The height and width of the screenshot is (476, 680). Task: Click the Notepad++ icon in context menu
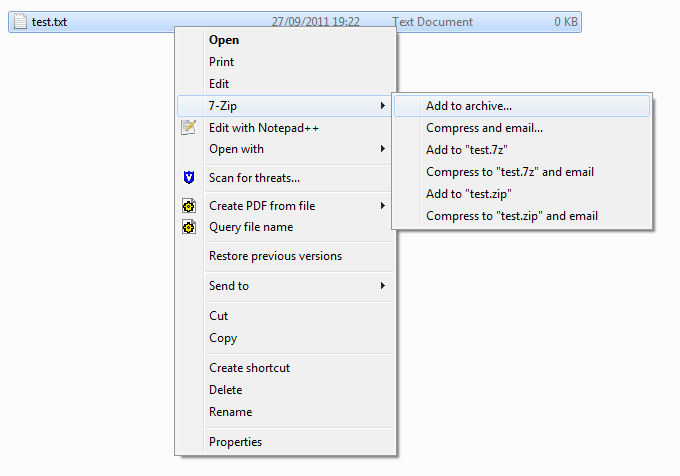tap(189, 127)
